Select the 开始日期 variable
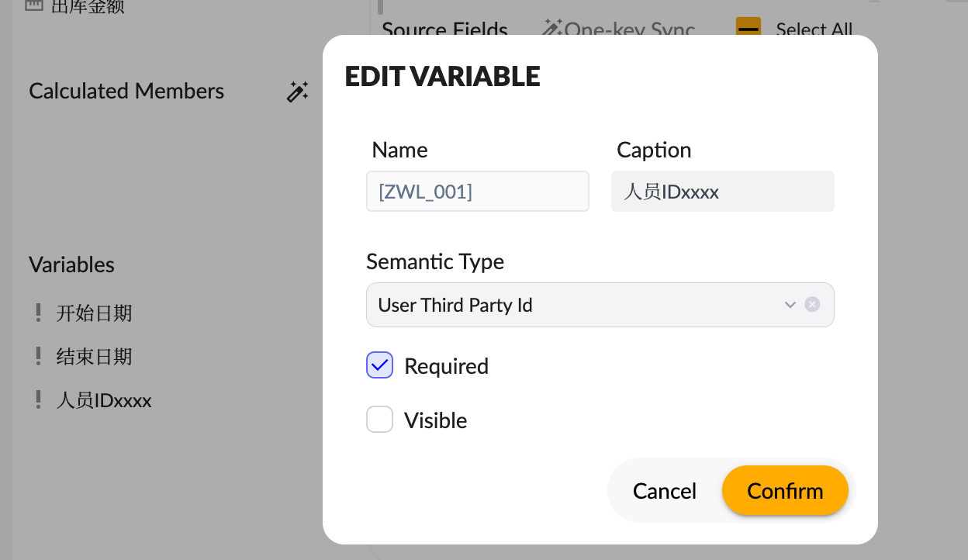Viewport: 968px width, 560px height. tap(94, 313)
